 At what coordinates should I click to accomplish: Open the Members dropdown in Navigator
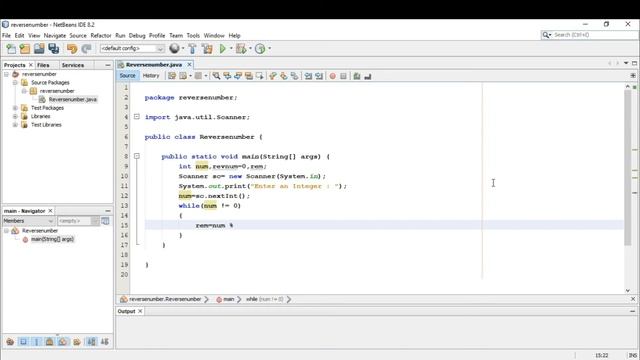coord(29,221)
